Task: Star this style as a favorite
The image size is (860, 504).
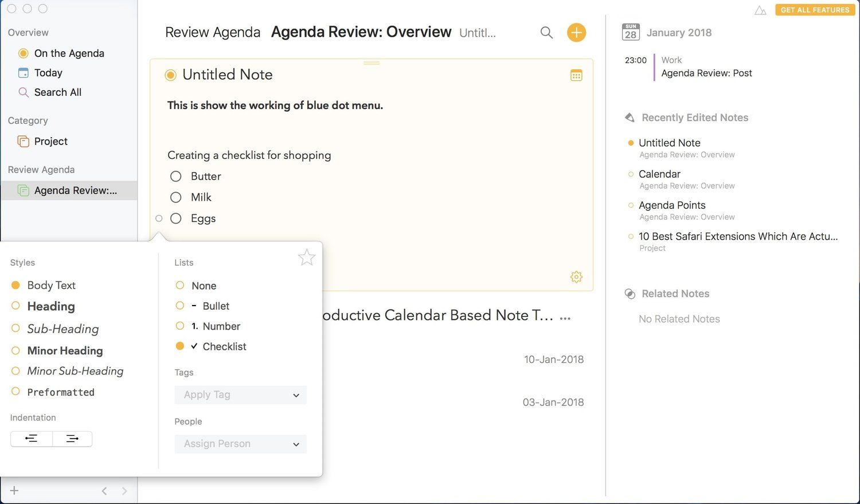Action: coord(307,257)
